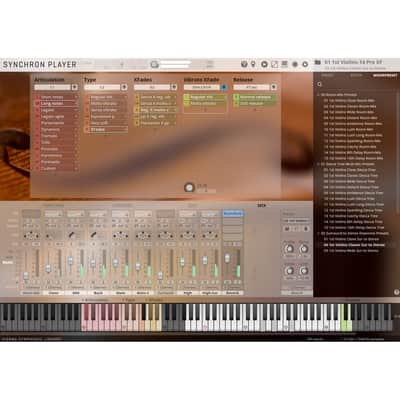
Task: Switch to the PATCH browser tab
Action: pos(356,76)
